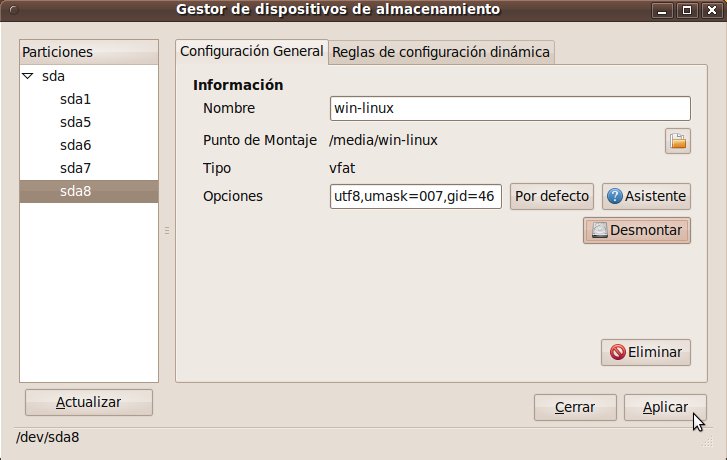Click the Particiones column header
Screen dimensions: 727x460
89,52
